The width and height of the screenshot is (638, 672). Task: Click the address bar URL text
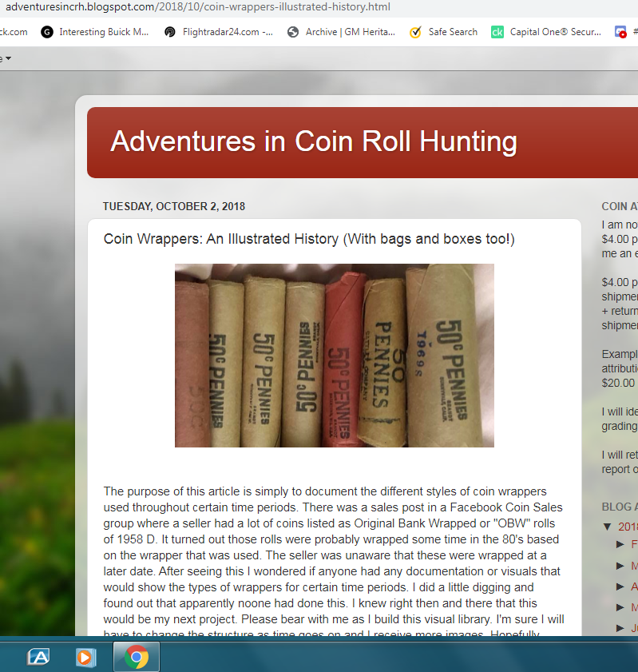(x=198, y=7)
